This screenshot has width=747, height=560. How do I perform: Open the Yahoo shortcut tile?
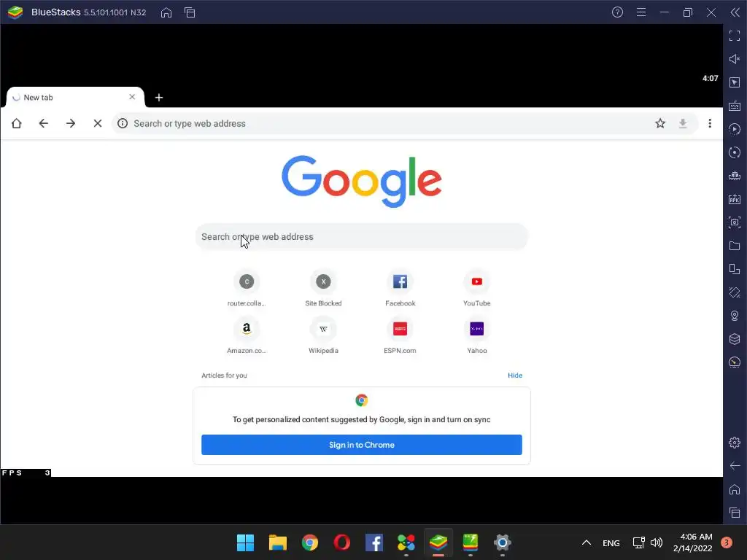[x=477, y=335]
